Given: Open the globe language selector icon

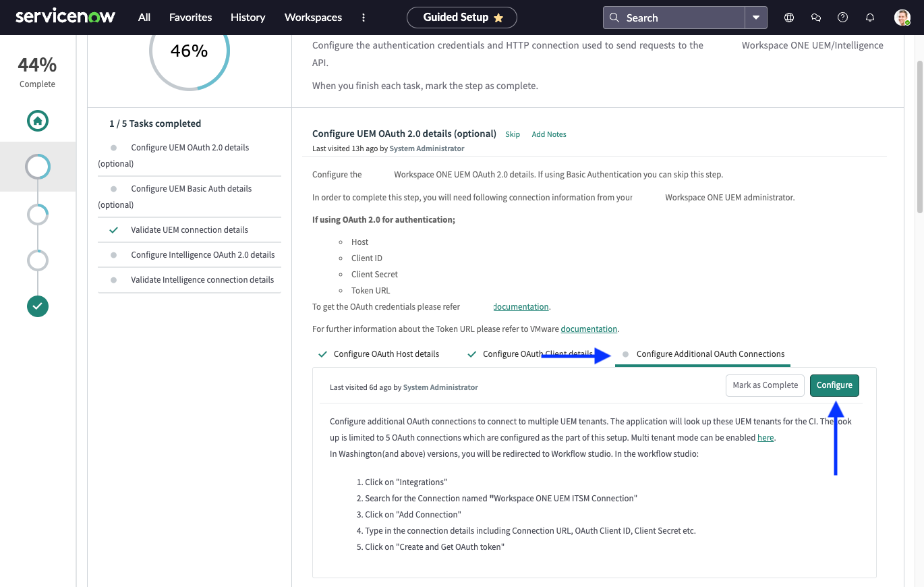Looking at the screenshot, I should click(788, 17).
